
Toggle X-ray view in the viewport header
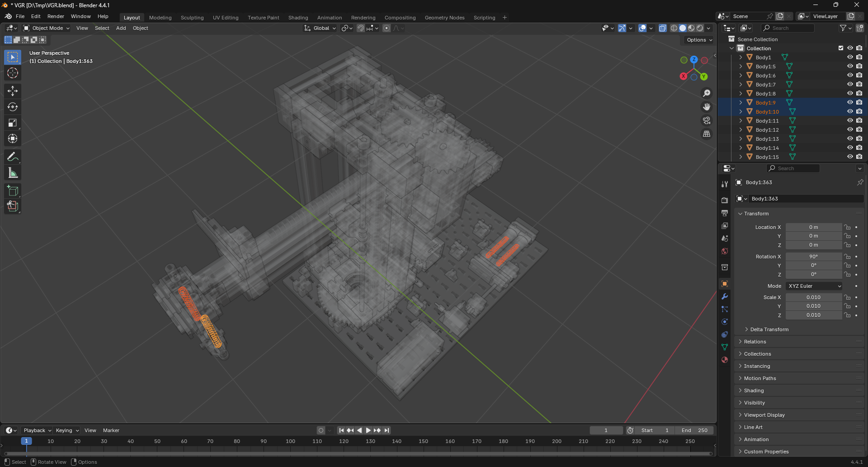[662, 28]
